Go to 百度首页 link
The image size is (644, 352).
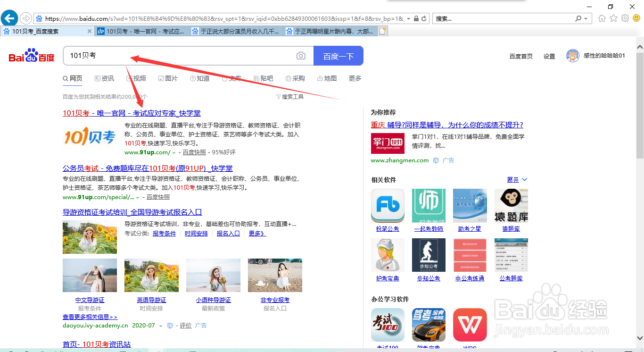click(521, 56)
